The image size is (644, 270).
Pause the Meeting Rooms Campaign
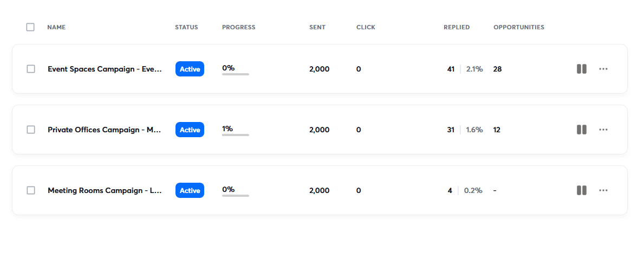click(x=581, y=190)
